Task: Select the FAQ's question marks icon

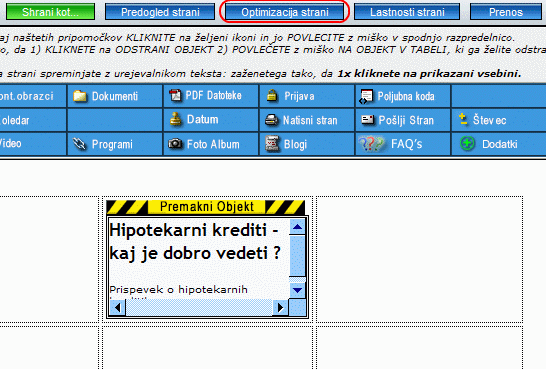Action: [371, 144]
